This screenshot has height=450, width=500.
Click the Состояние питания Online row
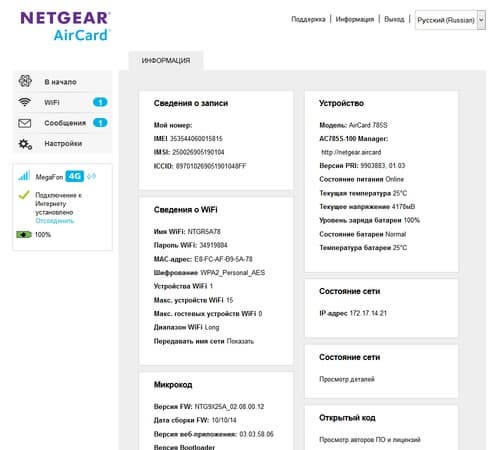(361, 179)
